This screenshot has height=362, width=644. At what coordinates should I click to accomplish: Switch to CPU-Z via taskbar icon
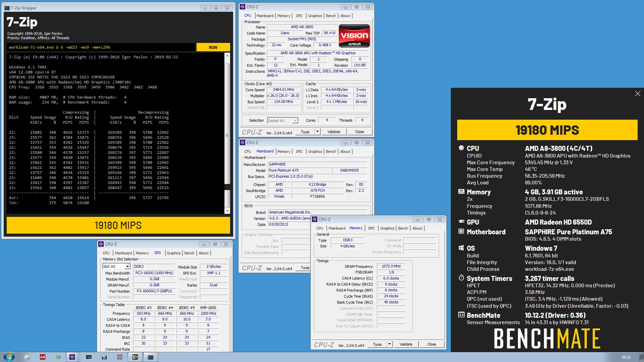(x=72, y=357)
